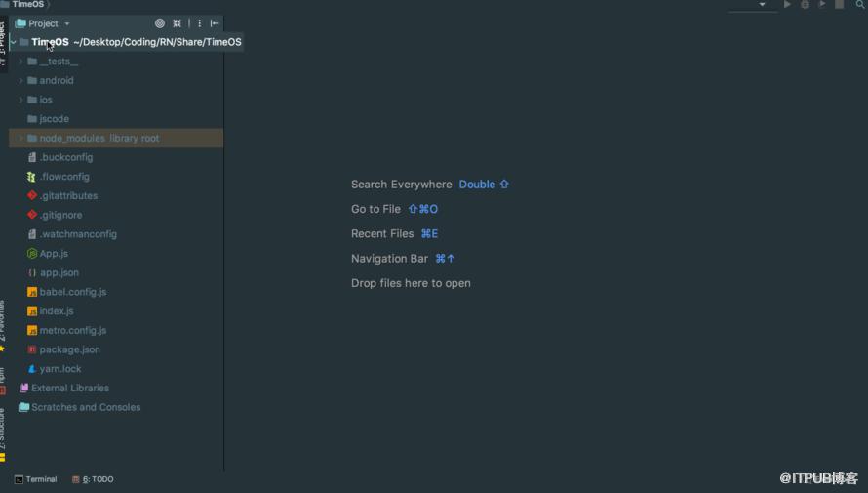
Task: Click the Stop square icon in toolbar
Action: point(839,5)
